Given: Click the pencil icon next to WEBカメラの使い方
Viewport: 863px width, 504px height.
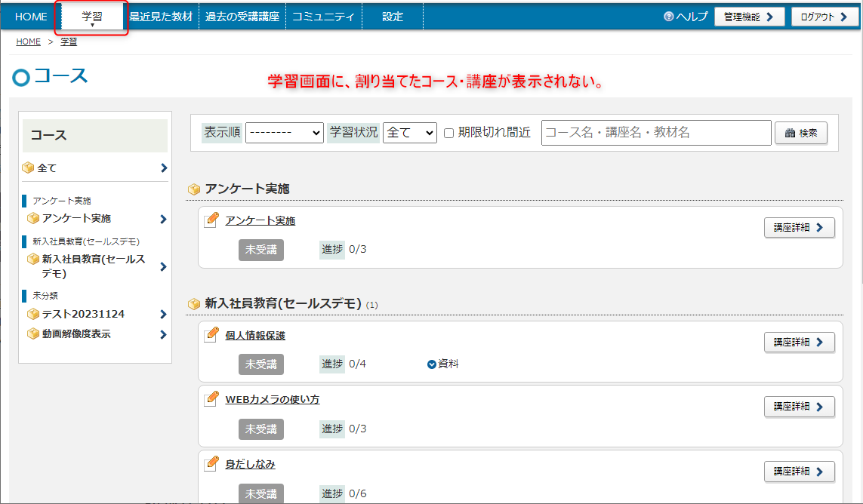Looking at the screenshot, I should 212,398.
